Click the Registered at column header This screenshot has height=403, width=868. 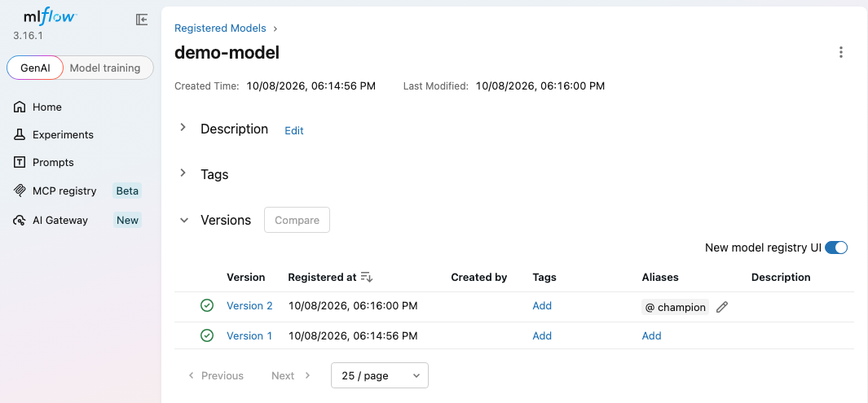pyautogui.click(x=322, y=277)
